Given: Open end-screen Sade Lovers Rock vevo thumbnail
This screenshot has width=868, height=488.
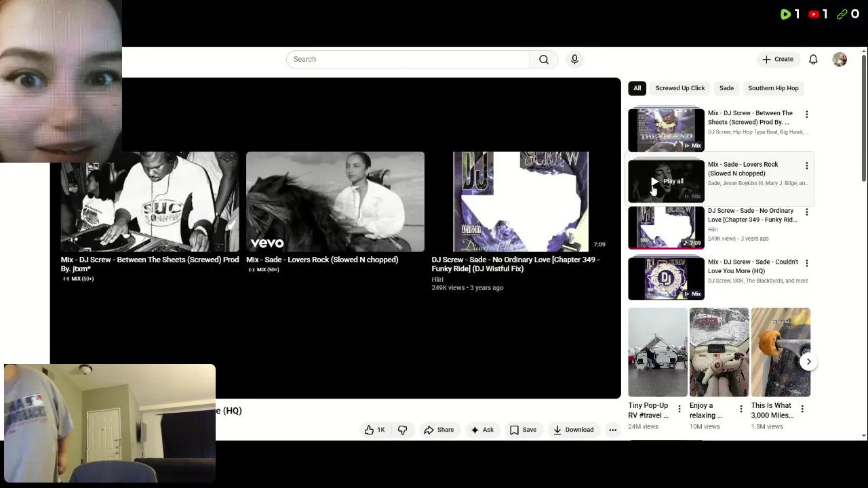Looking at the screenshot, I should point(335,202).
